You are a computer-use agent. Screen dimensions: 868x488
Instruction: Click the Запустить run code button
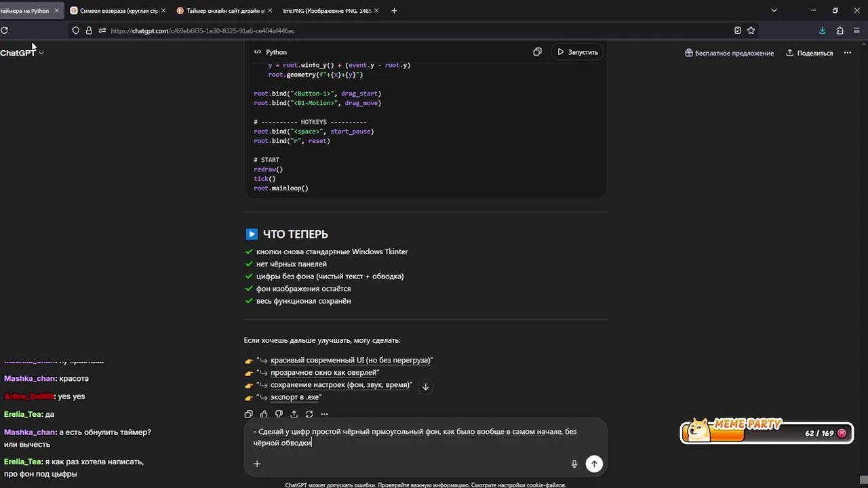(x=578, y=52)
